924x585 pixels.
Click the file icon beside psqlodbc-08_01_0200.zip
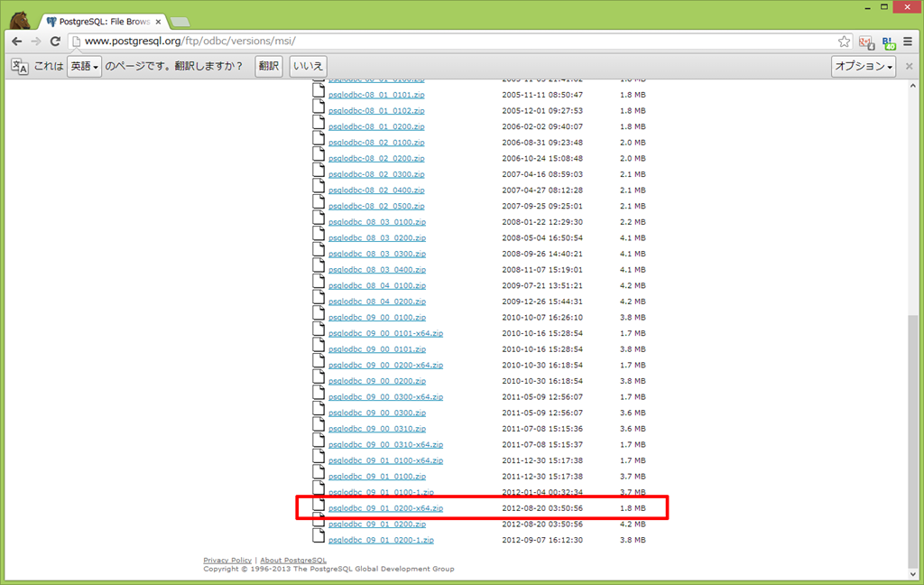pyautogui.click(x=319, y=122)
